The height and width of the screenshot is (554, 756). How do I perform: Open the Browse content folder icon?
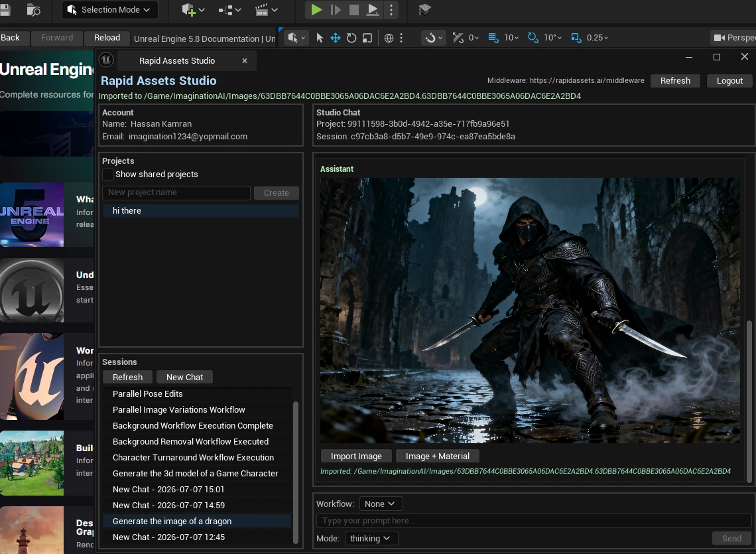[x=33, y=10]
